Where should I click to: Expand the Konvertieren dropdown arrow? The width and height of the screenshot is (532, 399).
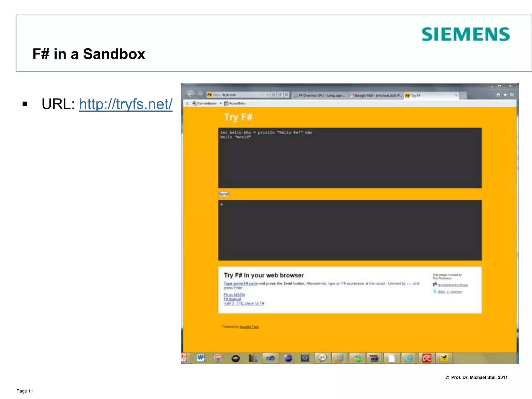(221, 103)
